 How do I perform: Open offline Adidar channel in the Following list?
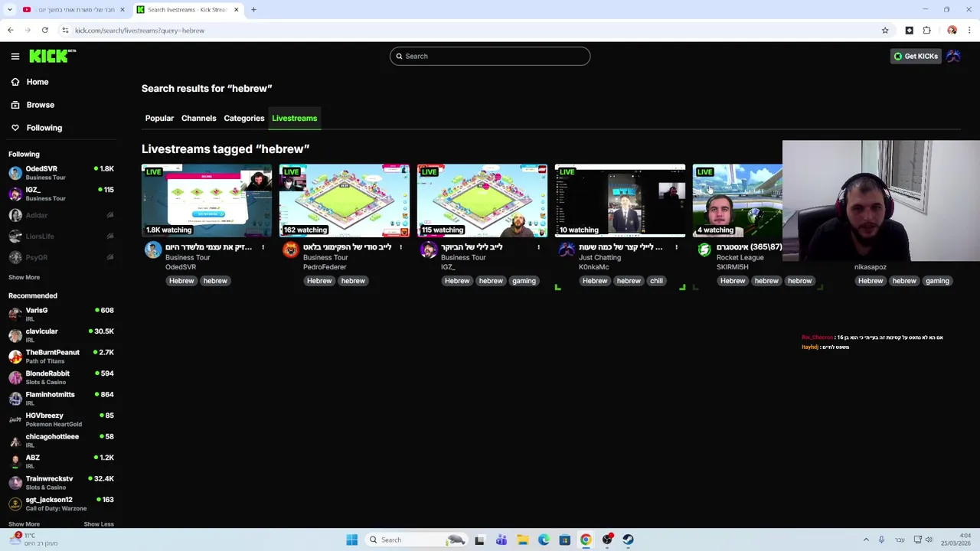61,215
